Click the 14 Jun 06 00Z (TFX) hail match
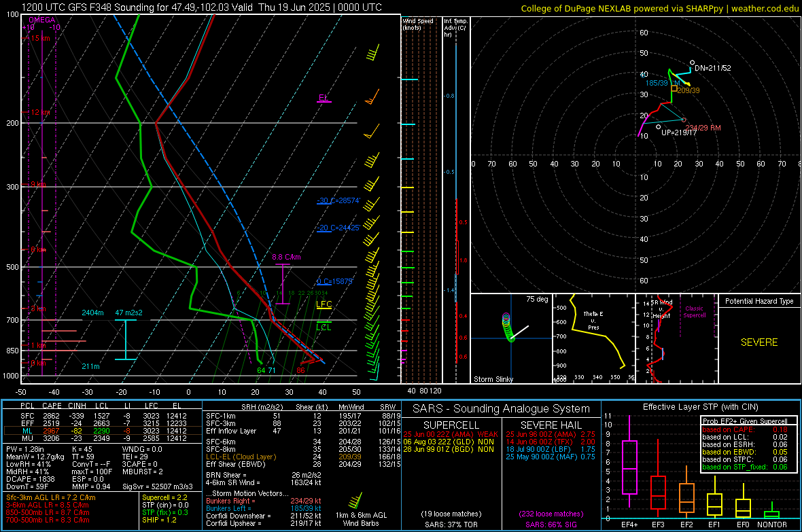Viewport: 802px width, 532px height. [x=551, y=442]
